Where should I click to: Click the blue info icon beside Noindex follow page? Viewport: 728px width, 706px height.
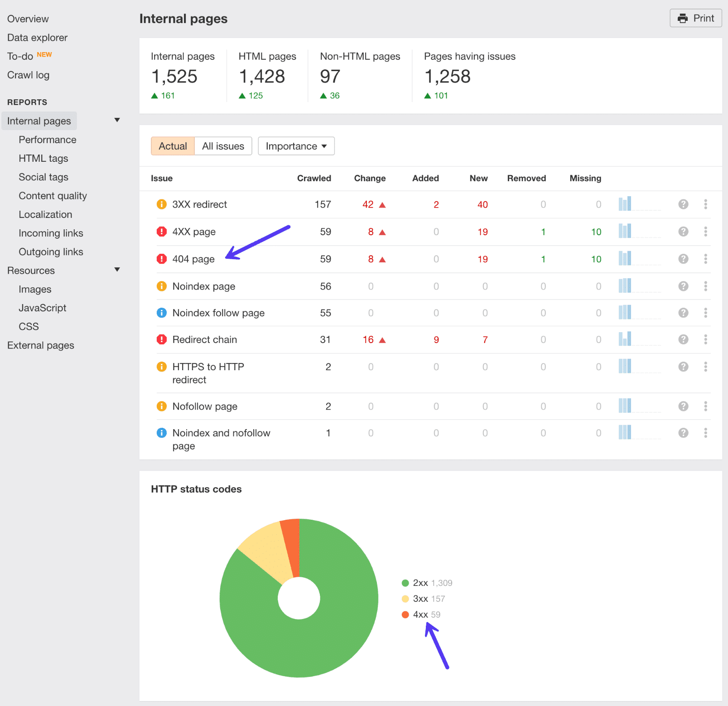tap(162, 313)
